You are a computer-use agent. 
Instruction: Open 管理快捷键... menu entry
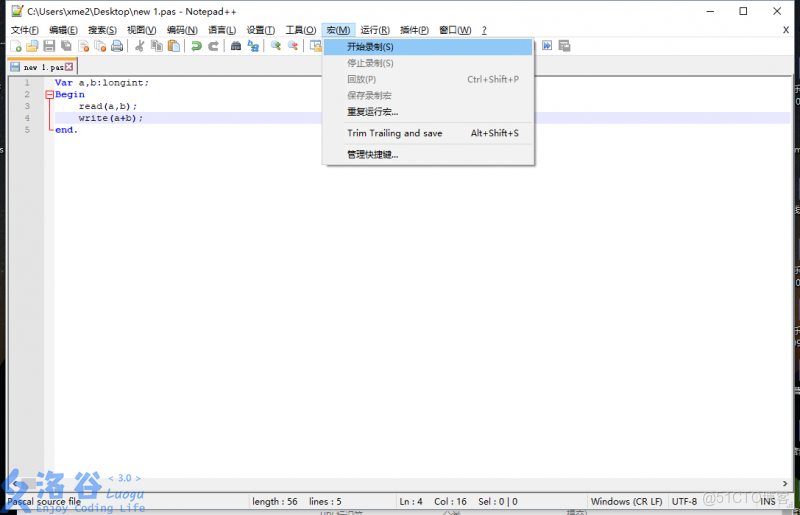coord(428,155)
